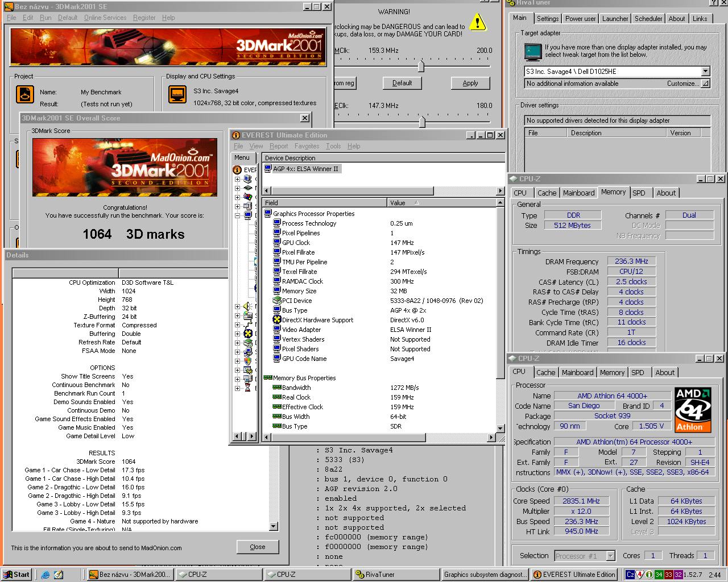Select the DirectX icon in EVEREST tree
728x582 pixels.
248,334
